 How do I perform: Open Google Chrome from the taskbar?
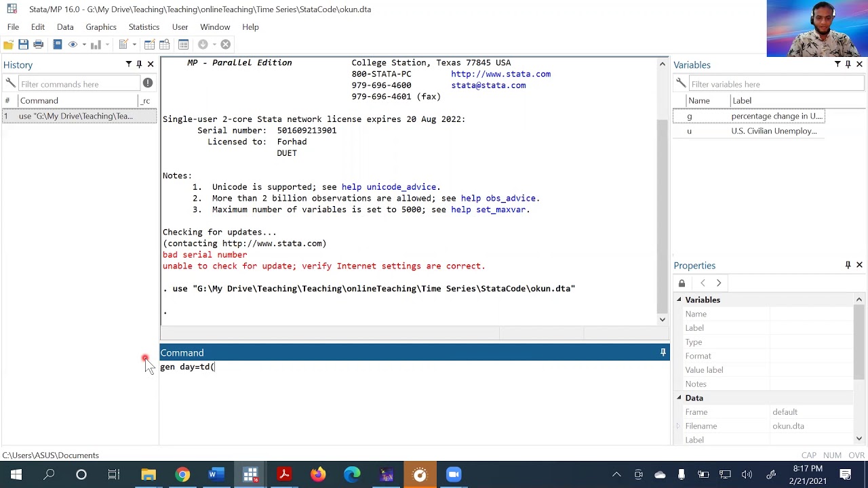182,474
